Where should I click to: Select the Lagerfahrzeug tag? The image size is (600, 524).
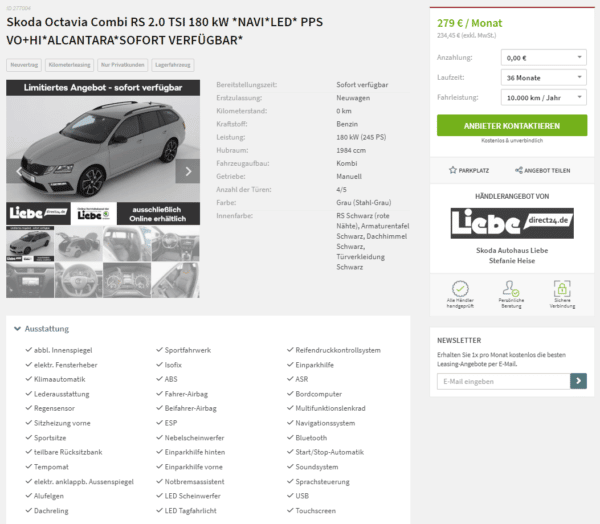[x=173, y=65]
